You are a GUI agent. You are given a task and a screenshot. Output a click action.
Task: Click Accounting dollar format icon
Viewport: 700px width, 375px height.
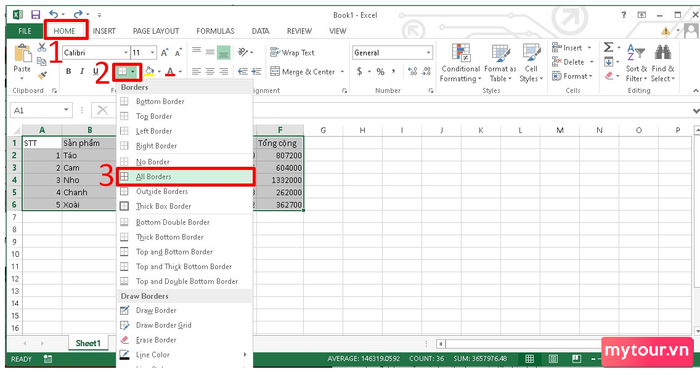[359, 71]
